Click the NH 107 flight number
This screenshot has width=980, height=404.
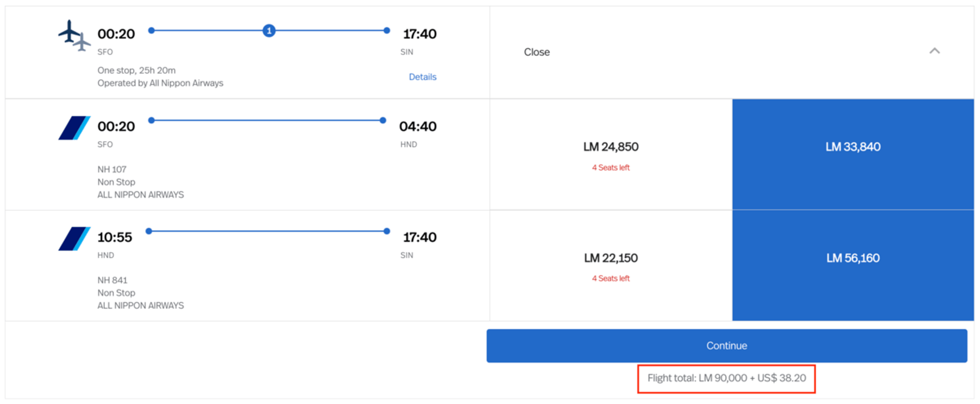click(x=112, y=169)
